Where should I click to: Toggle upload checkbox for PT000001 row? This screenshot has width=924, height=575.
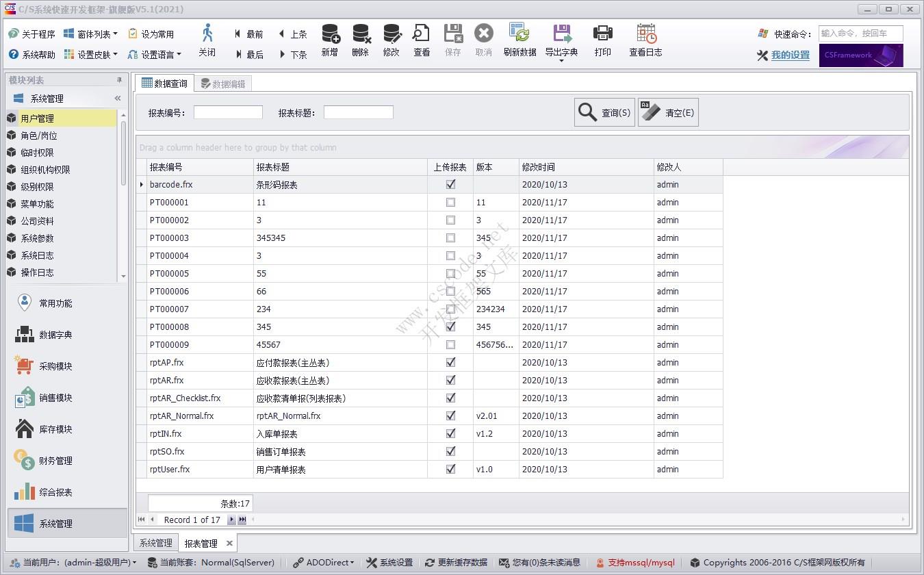450,202
